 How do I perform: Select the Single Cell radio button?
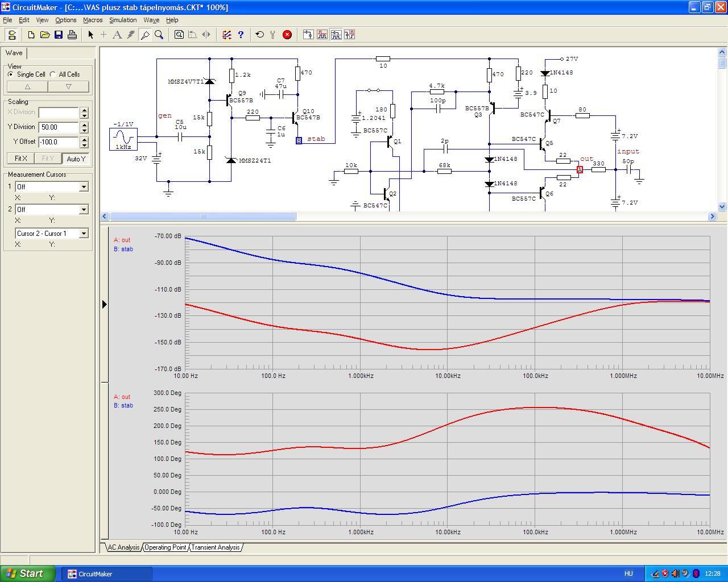(x=11, y=74)
